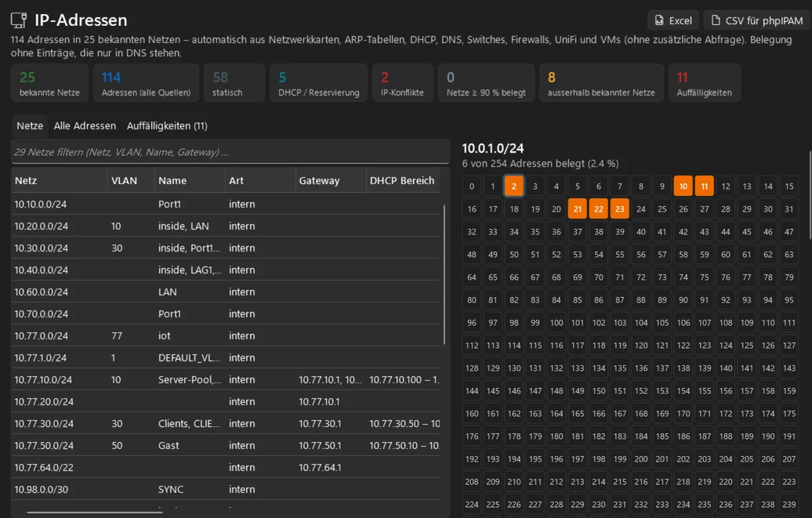Select occupied address cell 21
This screenshot has width=812, height=518.
click(x=578, y=208)
